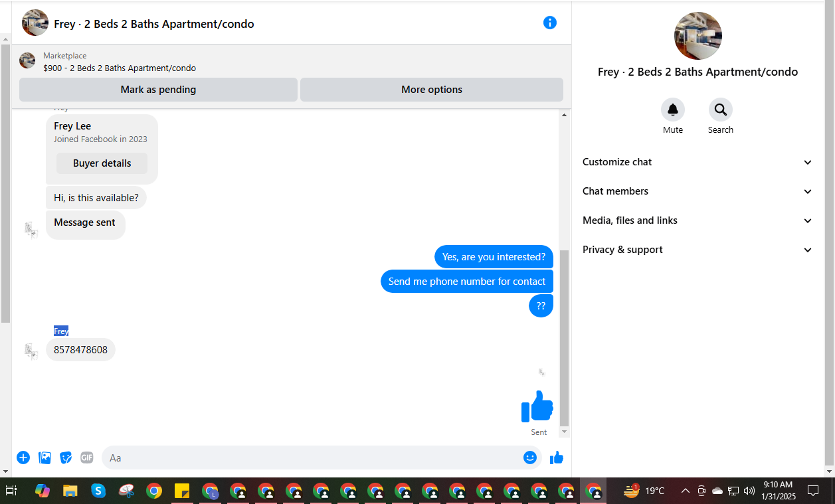Click Frey's avatar beside the phone number message
Image resolution: width=835 pixels, height=504 pixels.
pyautogui.click(x=31, y=351)
